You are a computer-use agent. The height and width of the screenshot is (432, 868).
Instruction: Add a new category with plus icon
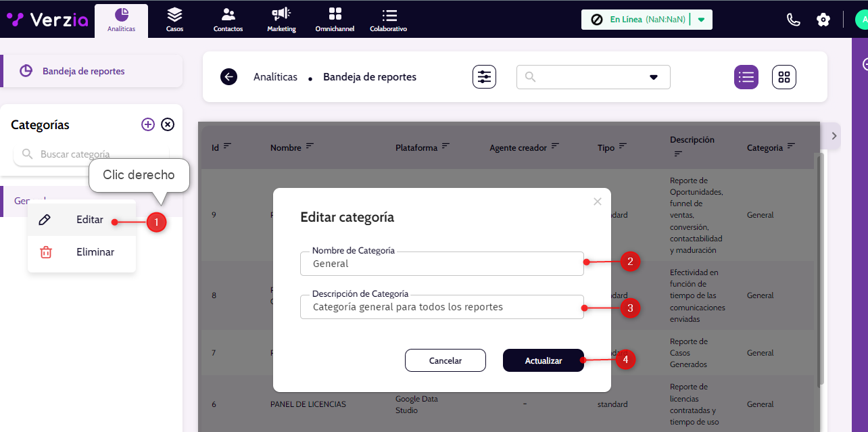(148, 124)
